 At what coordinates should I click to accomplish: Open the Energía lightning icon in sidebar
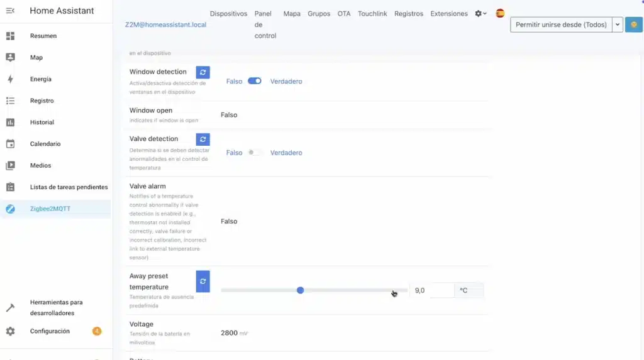[10, 79]
